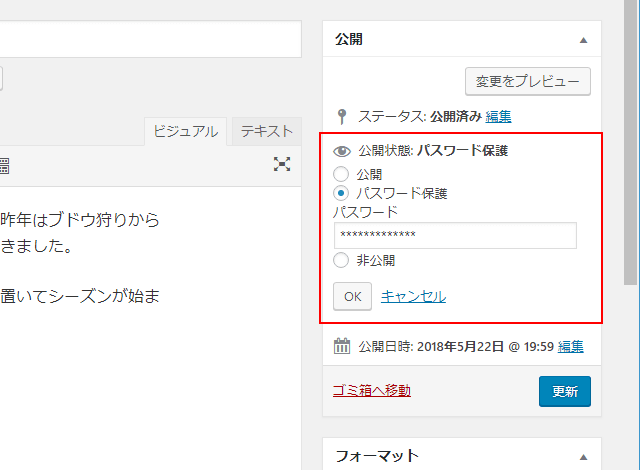Confirm visibility with OK button
Viewport: 640px width, 470px height.
(x=352, y=296)
